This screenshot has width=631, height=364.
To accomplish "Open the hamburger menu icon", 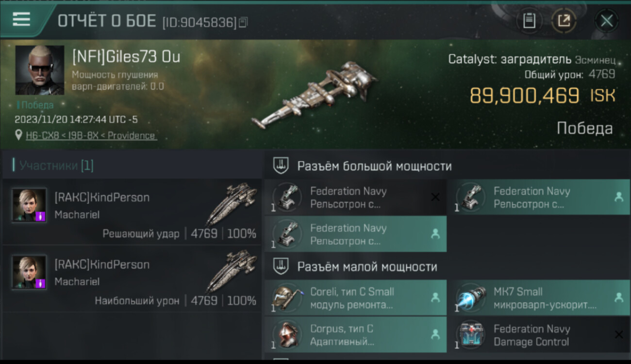I will tap(21, 19).
